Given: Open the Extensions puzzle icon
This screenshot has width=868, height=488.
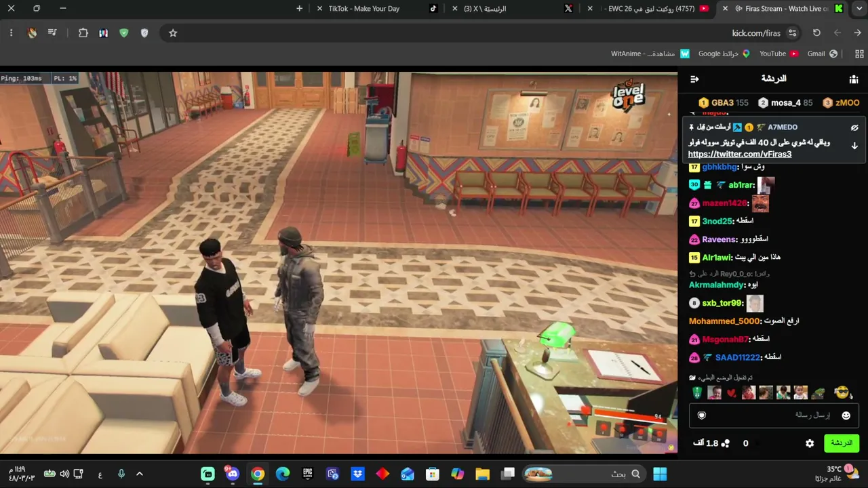Looking at the screenshot, I should [x=83, y=33].
